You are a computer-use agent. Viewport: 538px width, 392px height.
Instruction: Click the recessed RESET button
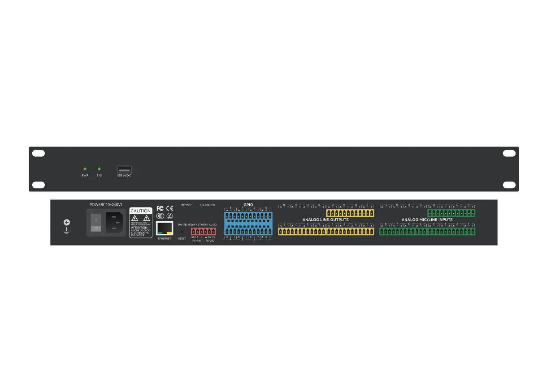(182, 232)
